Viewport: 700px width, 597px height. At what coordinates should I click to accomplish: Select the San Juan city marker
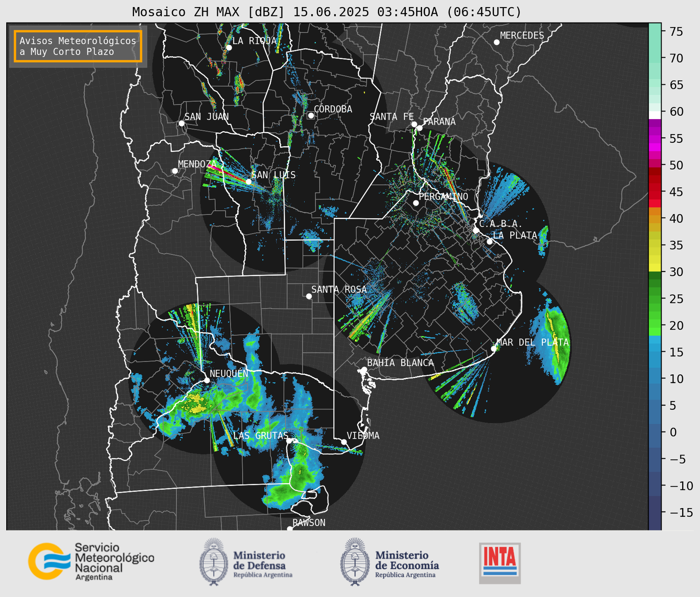point(181,123)
